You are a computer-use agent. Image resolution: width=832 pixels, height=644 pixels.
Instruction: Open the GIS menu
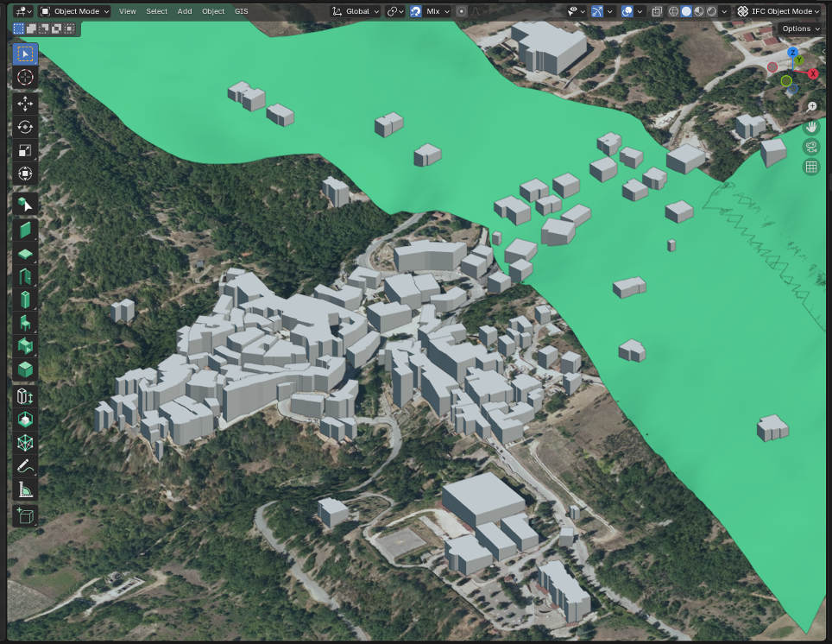pyautogui.click(x=240, y=11)
